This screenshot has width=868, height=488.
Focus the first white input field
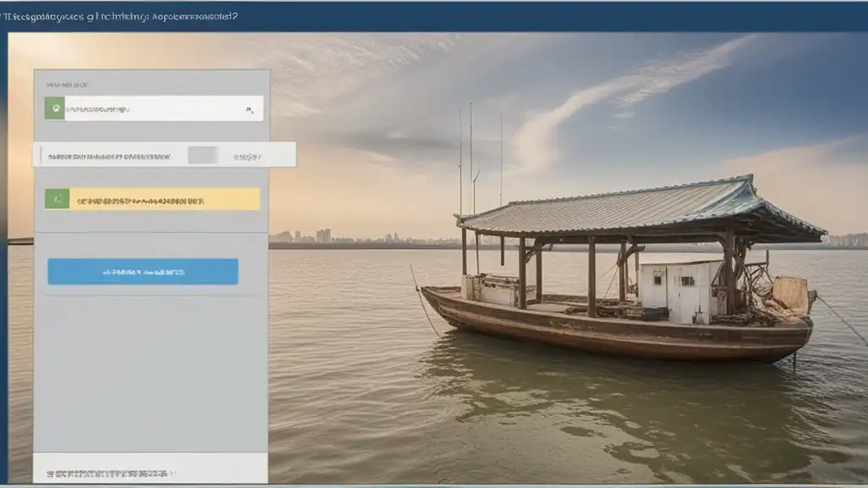(x=153, y=108)
